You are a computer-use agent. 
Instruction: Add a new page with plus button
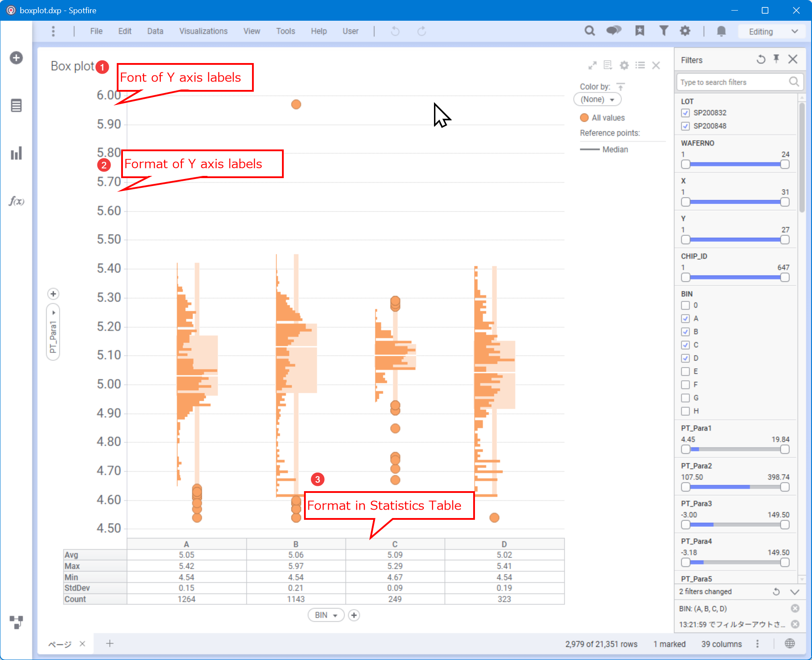(x=110, y=644)
